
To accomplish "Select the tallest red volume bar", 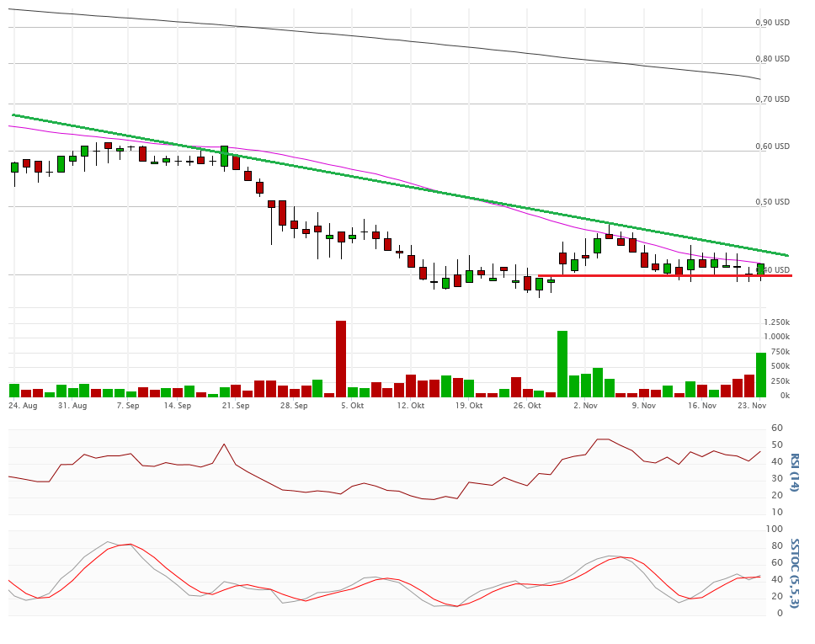I will point(341,359).
